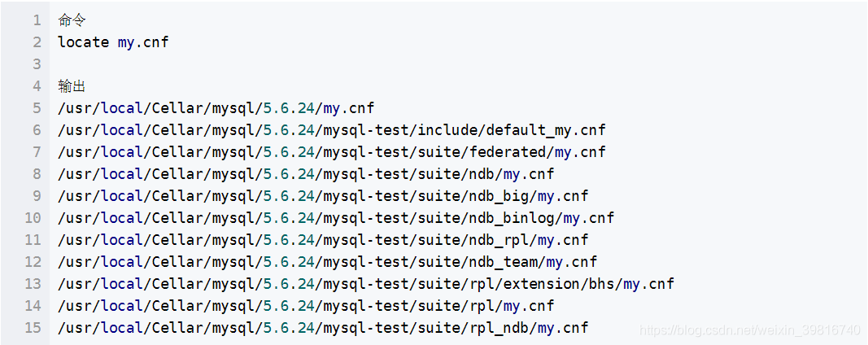Click the path ending in suite/ndb_rpl/my.cnf
The height and width of the screenshot is (345, 868).
[x=323, y=240]
